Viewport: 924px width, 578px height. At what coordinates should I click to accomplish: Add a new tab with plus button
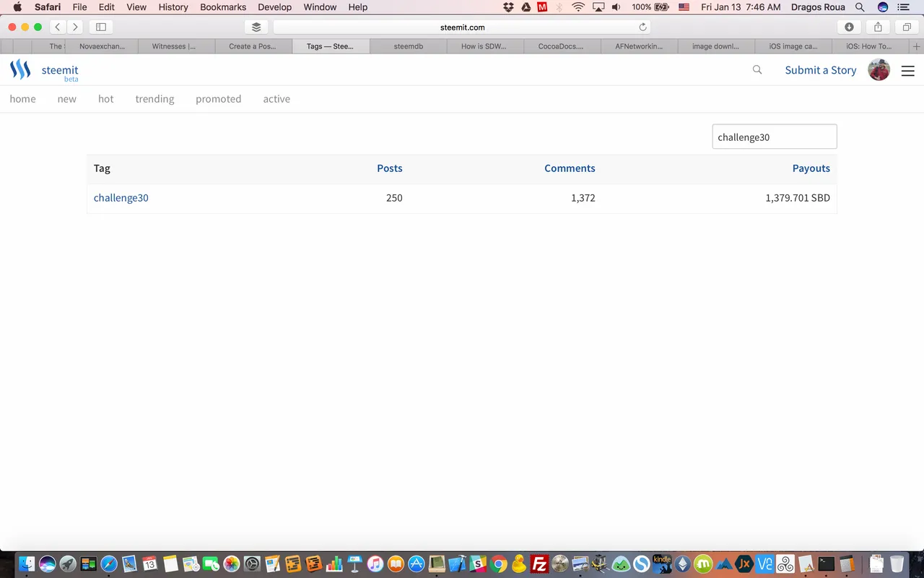coord(917,46)
